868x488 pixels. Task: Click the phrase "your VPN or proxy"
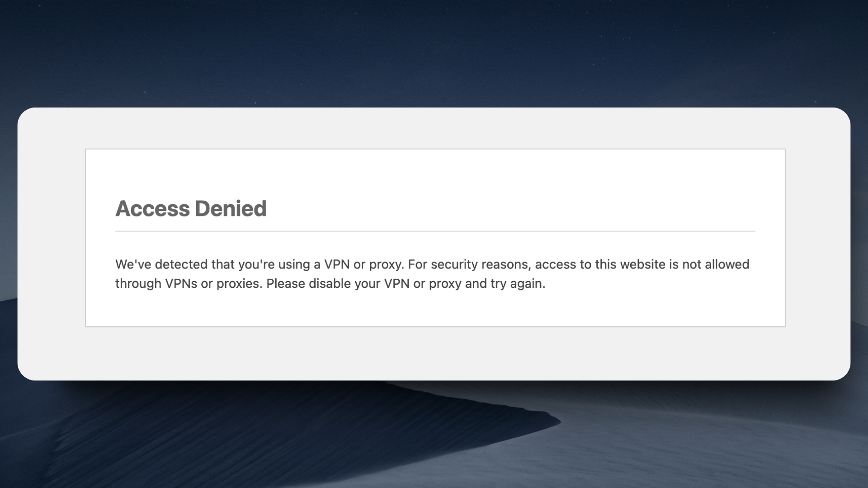pos(408,284)
